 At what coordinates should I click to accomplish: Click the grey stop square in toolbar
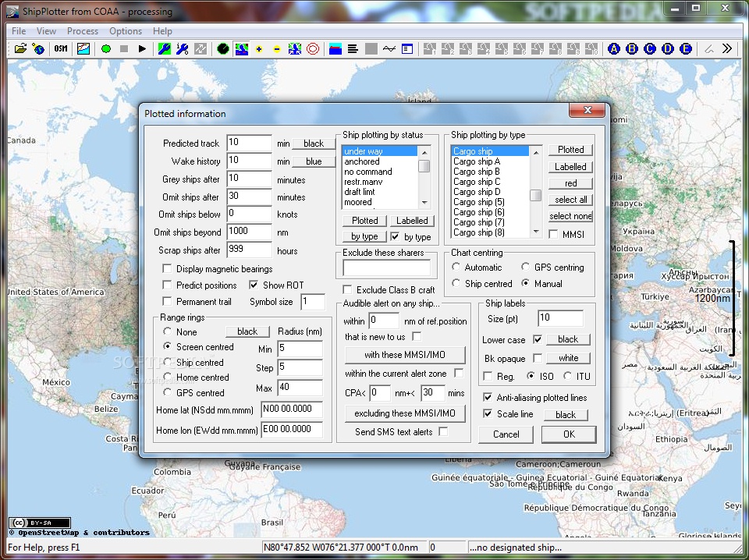click(x=124, y=48)
